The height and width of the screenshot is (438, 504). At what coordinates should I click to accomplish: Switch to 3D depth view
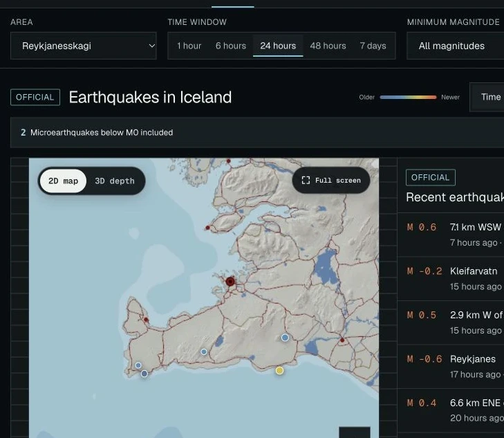click(x=115, y=181)
